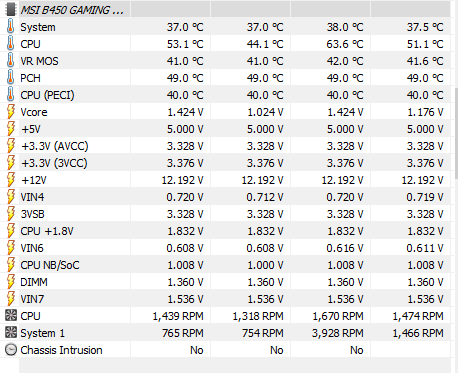Select the Vcore sensor label
This screenshot has width=458, height=373.
coord(34,112)
